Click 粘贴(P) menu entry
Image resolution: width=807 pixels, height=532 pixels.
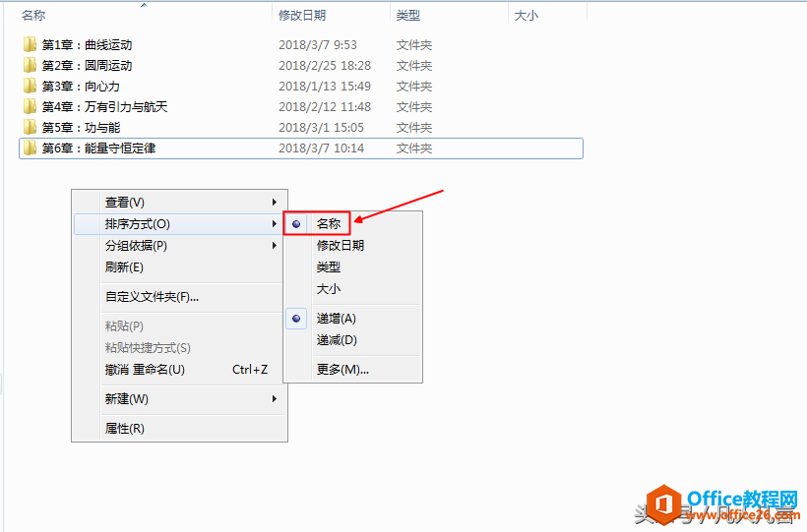179,326
